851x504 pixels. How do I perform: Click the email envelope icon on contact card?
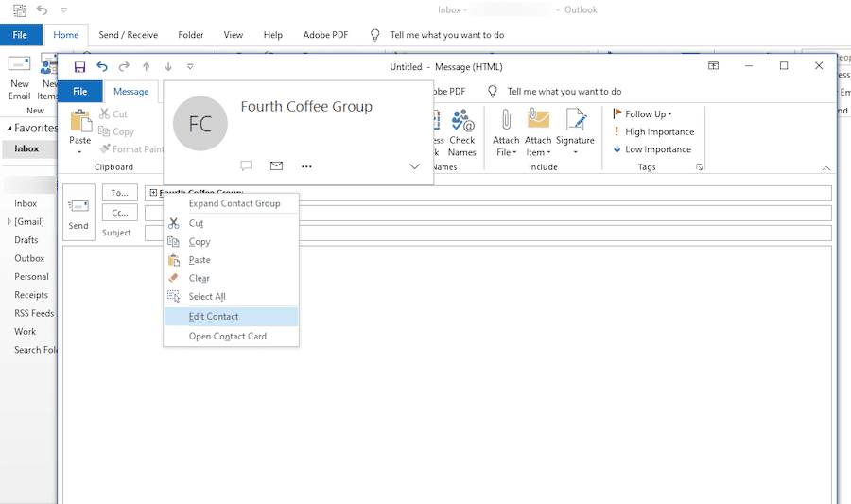coord(276,166)
